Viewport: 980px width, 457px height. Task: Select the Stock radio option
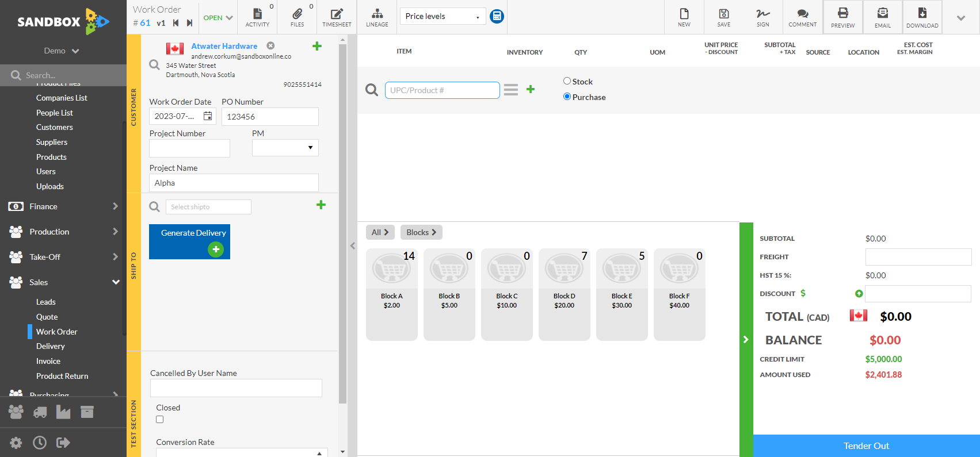pyautogui.click(x=567, y=81)
